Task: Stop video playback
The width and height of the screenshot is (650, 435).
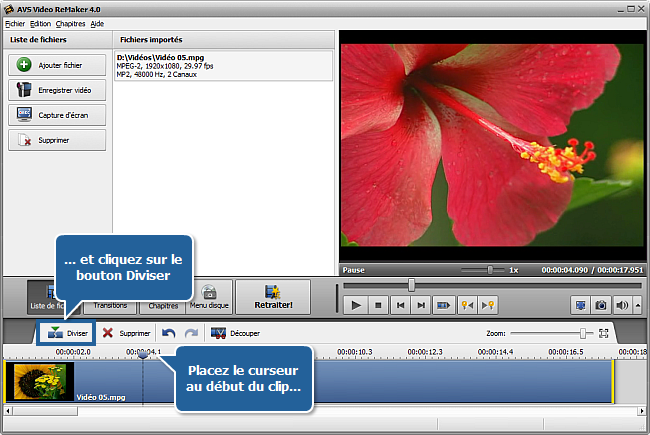Action: click(379, 305)
